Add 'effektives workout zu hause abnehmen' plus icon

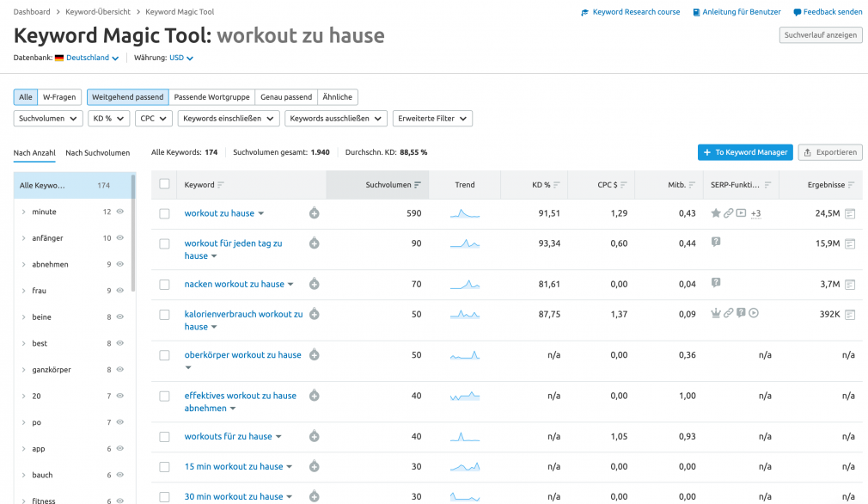[x=314, y=396]
